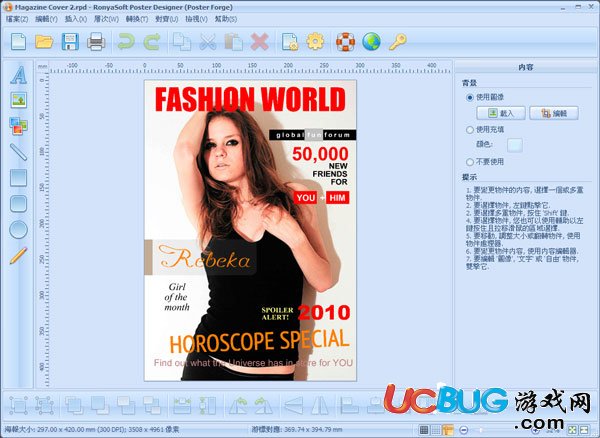Open help with the lifebuoy icon

tap(345, 41)
